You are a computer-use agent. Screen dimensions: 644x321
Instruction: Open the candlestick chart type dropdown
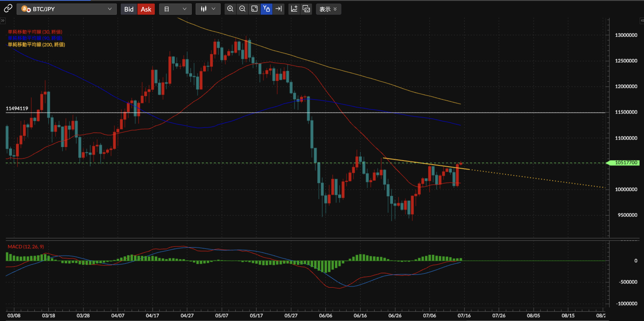(x=208, y=9)
